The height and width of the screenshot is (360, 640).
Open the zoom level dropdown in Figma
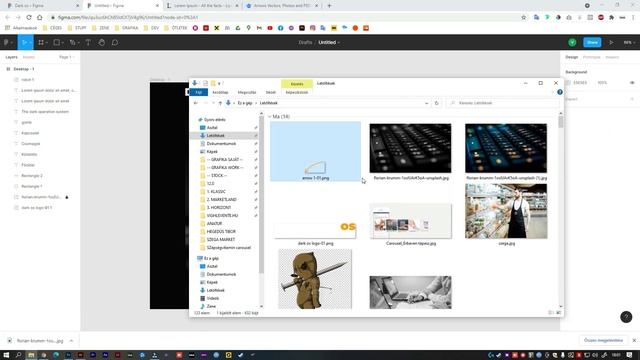pyautogui.click(x=629, y=42)
